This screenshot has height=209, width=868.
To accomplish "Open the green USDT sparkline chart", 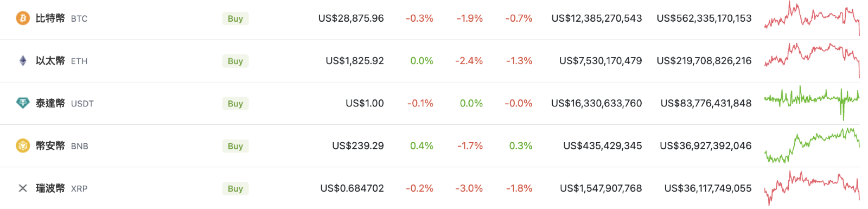I will coord(812,103).
